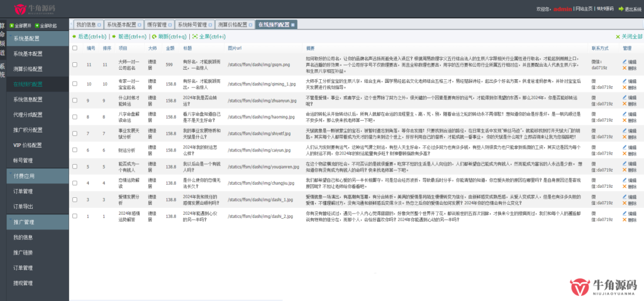Collapse all menus with 全部收起

tap(46, 26)
